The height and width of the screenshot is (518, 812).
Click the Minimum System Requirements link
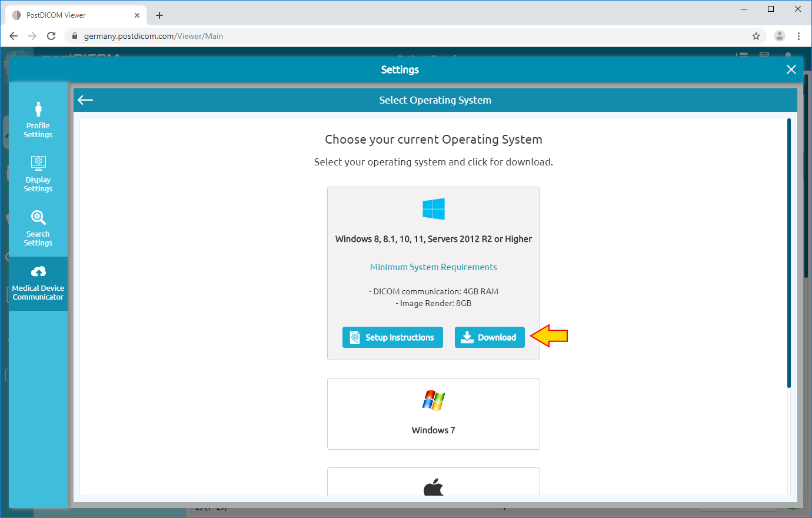point(434,267)
